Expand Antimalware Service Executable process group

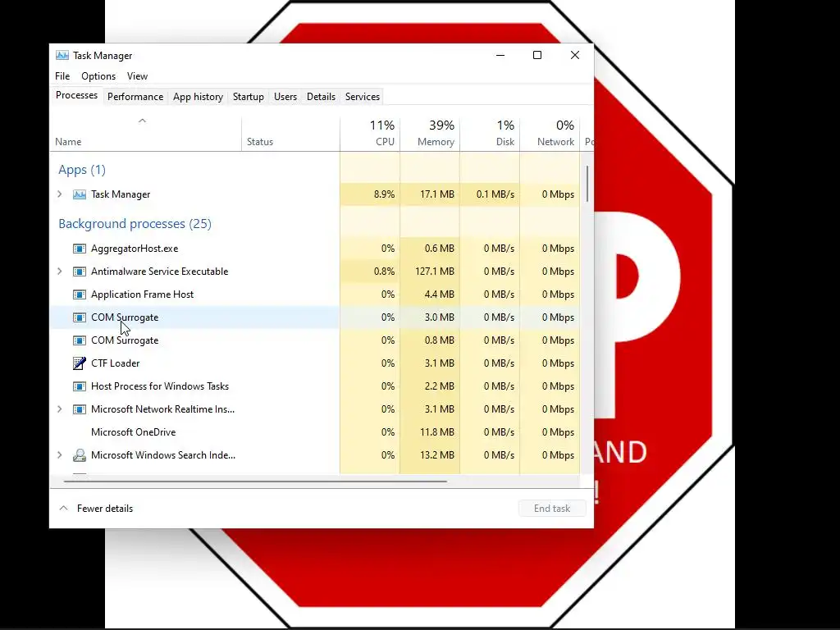[x=59, y=272]
